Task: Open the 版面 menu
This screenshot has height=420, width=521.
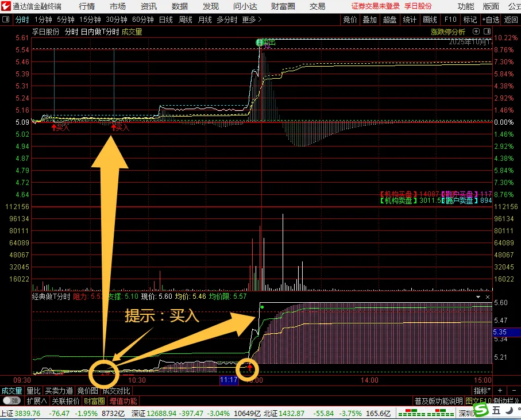Action: coord(491,6)
